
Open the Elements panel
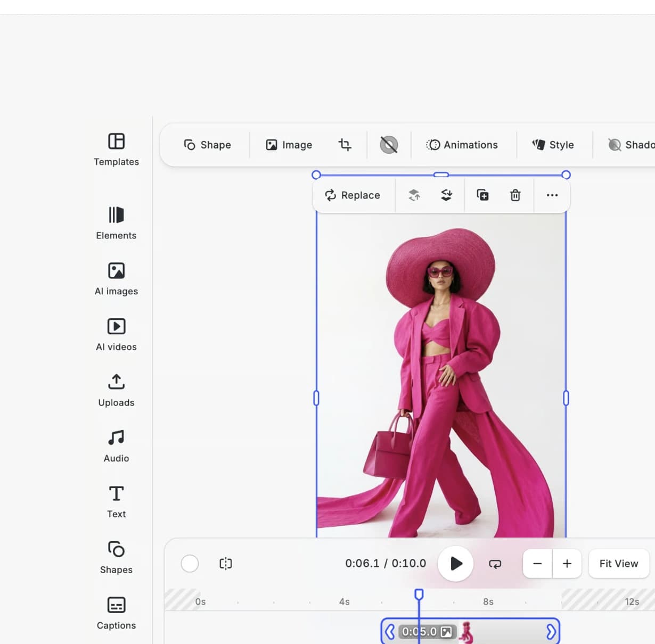pos(116,224)
